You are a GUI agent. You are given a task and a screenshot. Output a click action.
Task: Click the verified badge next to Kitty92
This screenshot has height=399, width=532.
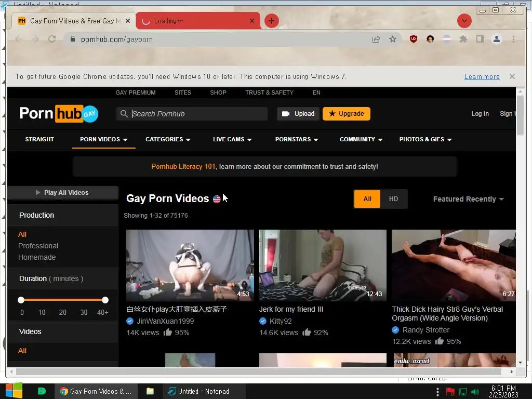(262, 321)
